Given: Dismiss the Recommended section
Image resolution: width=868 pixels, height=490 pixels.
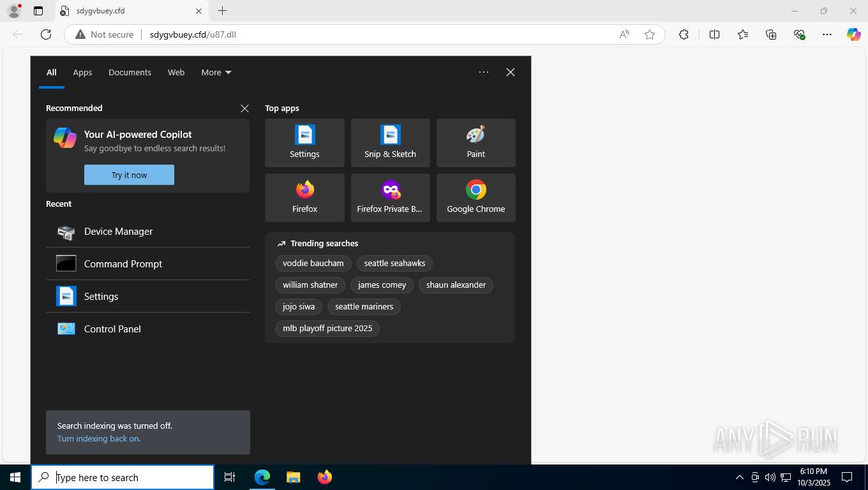Looking at the screenshot, I should 244,108.
